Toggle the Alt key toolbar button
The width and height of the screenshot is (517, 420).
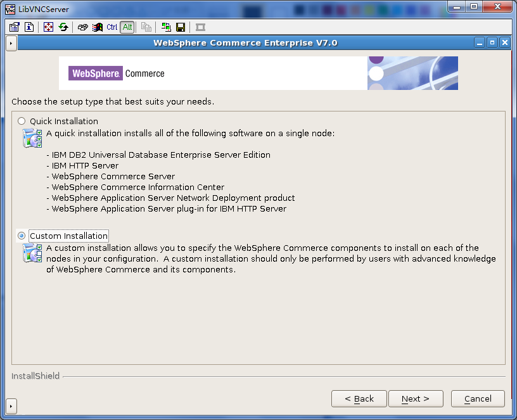tap(127, 27)
